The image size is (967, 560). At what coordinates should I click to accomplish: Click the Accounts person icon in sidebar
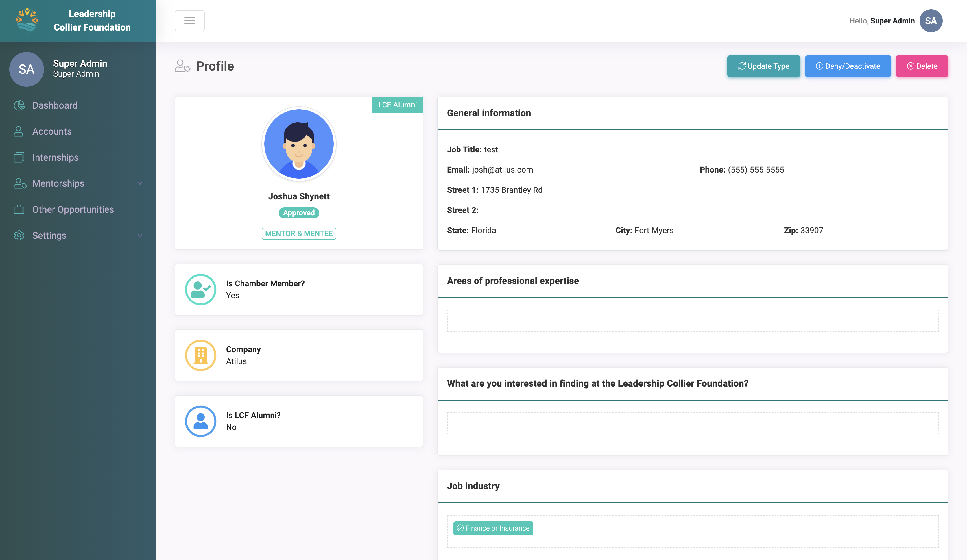(19, 131)
